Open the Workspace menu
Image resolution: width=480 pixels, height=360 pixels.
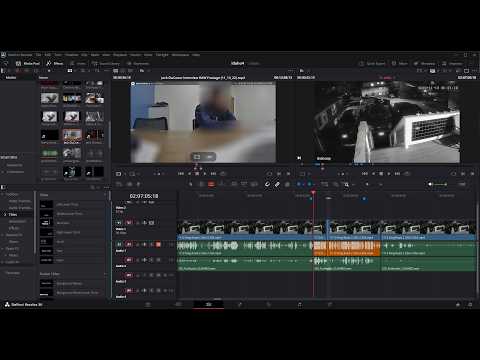click(180, 55)
